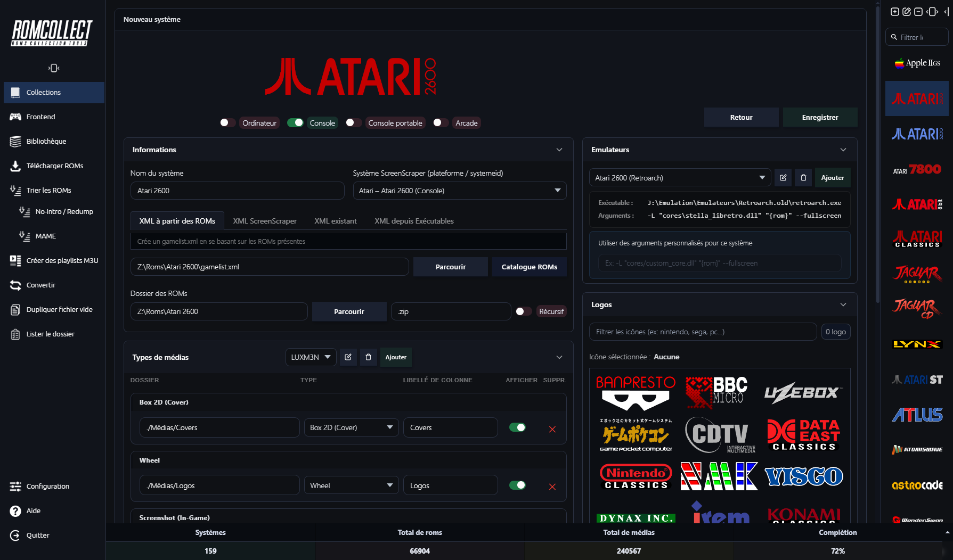Open the Système ScreenScraper dropdown
The image size is (953, 560).
(459, 191)
